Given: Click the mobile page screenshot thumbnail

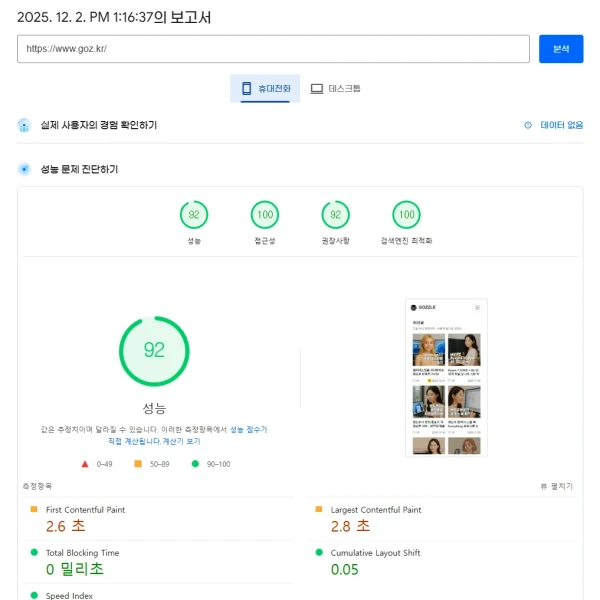Looking at the screenshot, I should 446,377.
